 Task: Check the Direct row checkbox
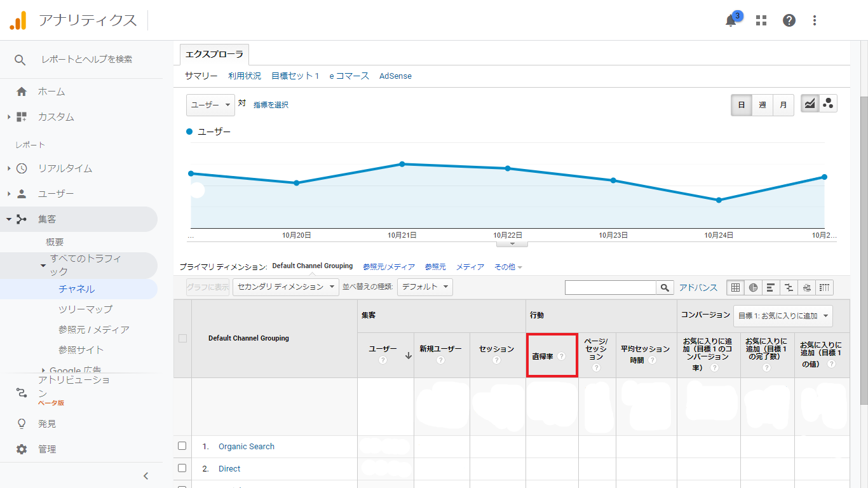point(182,468)
